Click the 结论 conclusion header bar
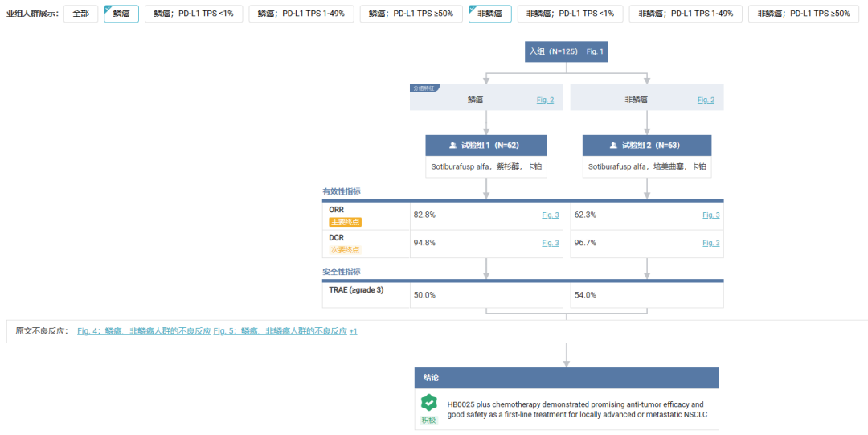The height and width of the screenshot is (435, 868). 567,378
